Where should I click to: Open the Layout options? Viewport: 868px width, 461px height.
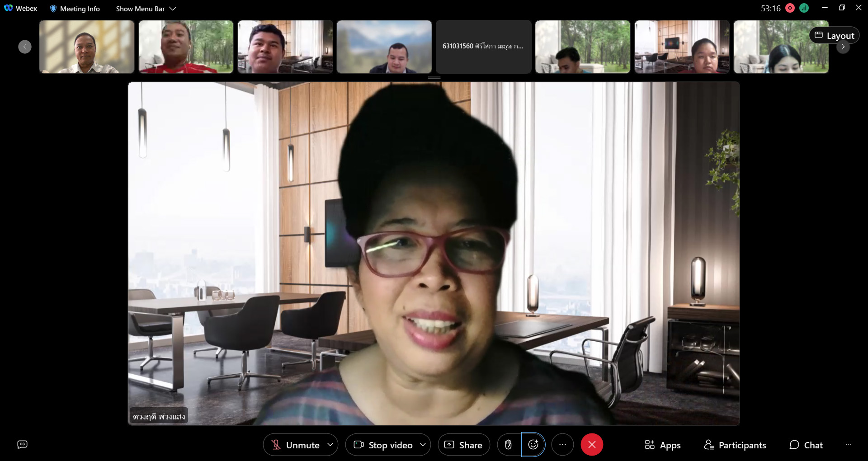coord(834,35)
